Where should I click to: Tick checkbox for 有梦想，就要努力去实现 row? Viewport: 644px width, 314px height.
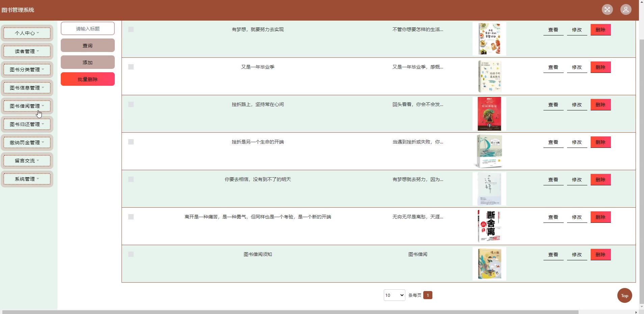(131, 29)
